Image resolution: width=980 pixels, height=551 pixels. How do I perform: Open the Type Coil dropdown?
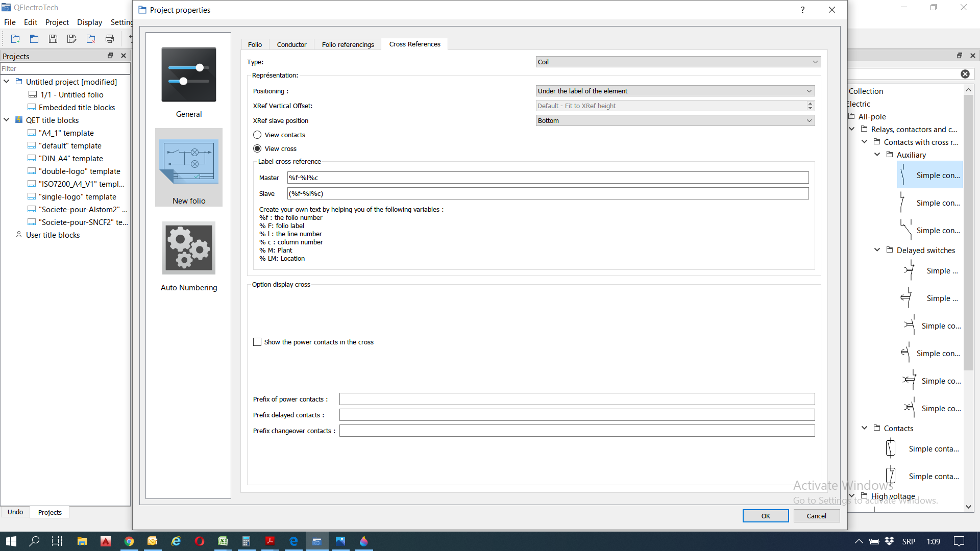[678, 62]
